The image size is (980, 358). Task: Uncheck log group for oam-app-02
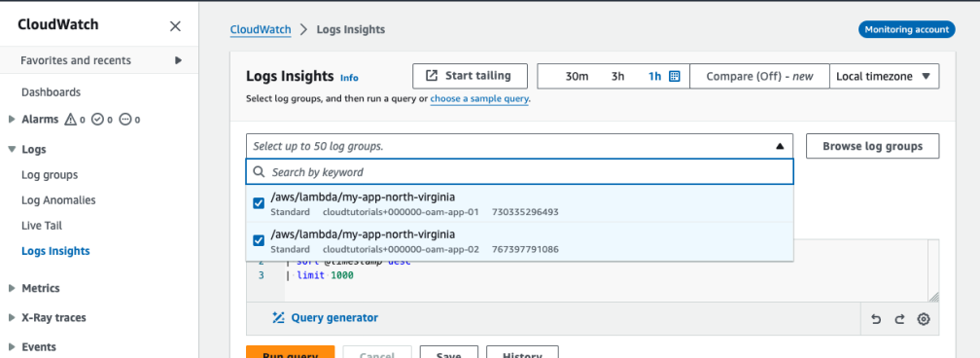pyautogui.click(x=259, y=240)
